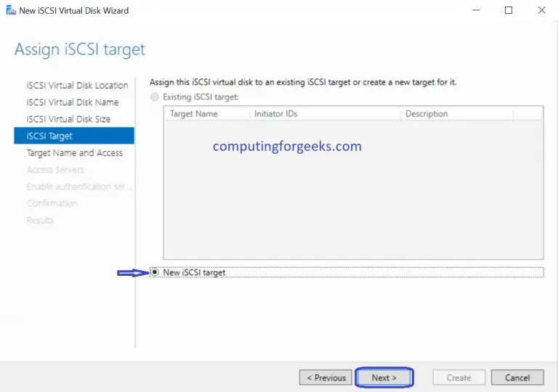Click the Access Servers step in sidebar
Image resolution: width=558 pixels, height=392 pixels.
coord(55,170)
